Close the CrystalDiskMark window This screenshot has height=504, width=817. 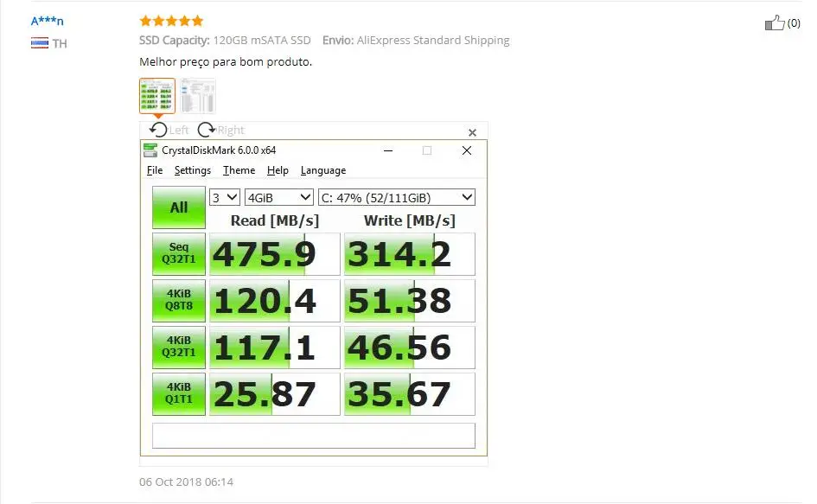tap(467, 150)
